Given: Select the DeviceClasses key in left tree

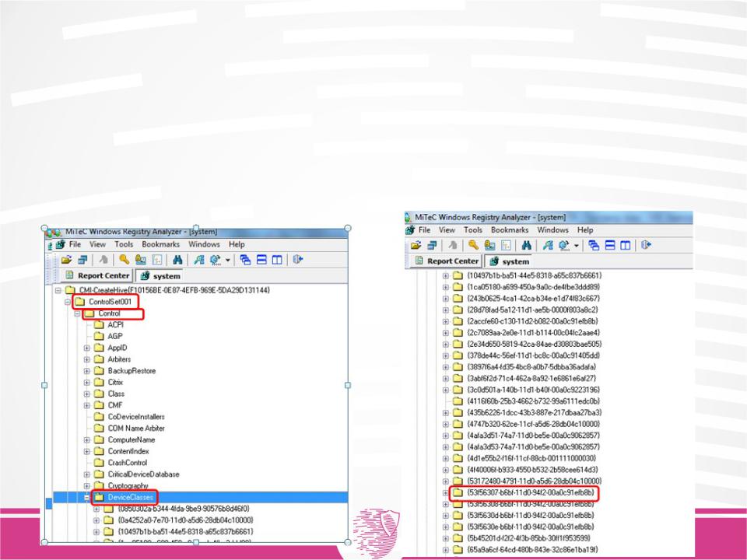Looking at the screenshot, I should 131,498.
